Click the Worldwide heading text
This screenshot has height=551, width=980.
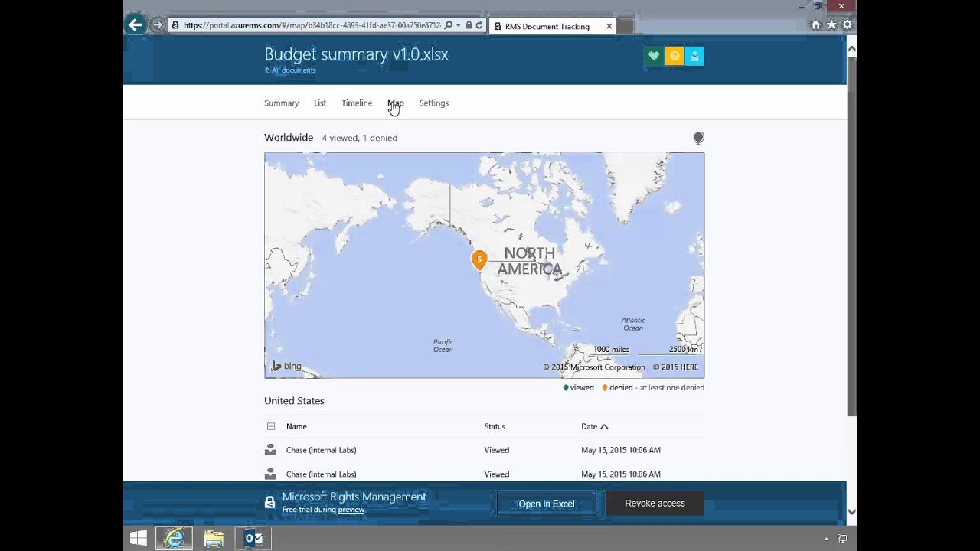[289, 138]
